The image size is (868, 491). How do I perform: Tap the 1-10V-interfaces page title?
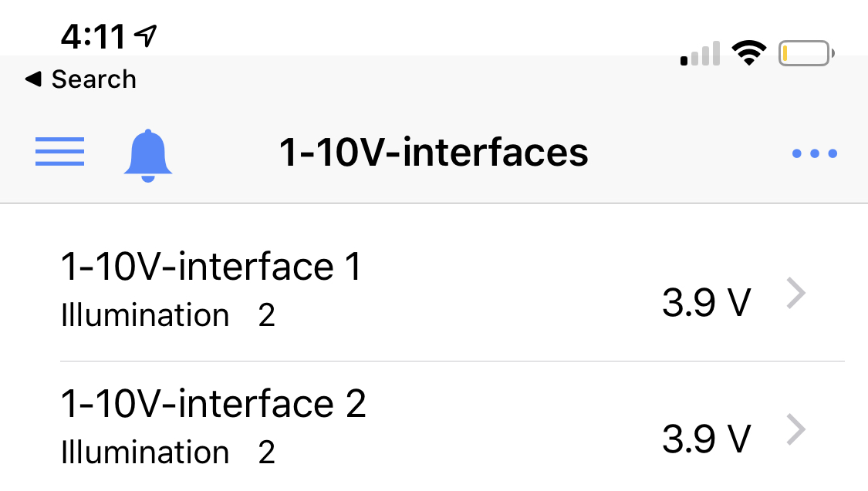coord(434,153)
